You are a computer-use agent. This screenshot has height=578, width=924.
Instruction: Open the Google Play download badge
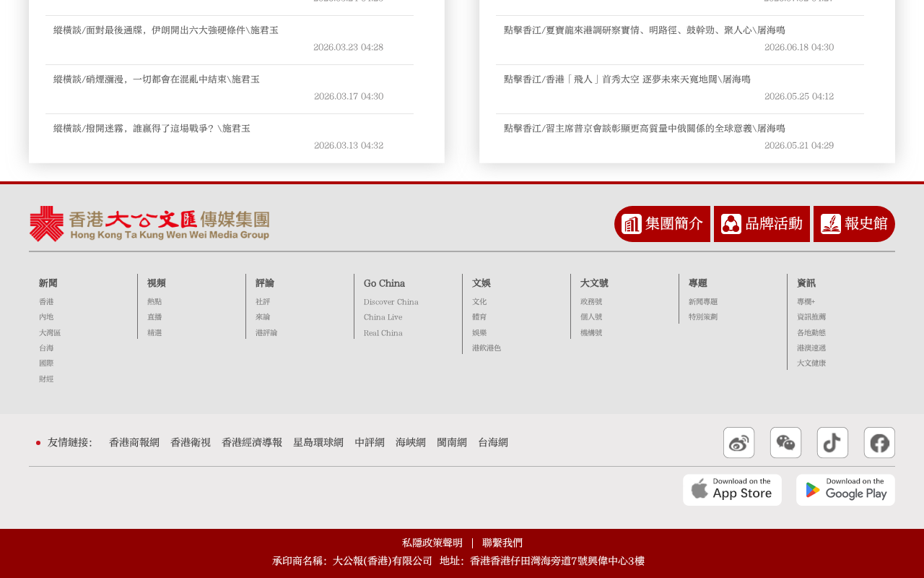click(x=845, y=490)
